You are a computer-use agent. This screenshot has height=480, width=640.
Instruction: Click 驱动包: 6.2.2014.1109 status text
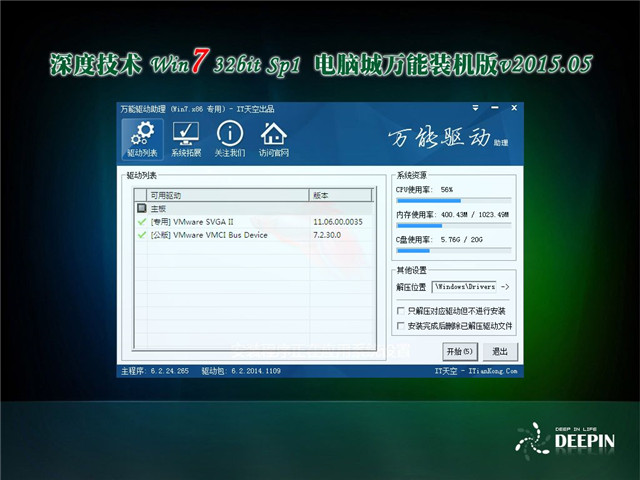pos(241,371)
